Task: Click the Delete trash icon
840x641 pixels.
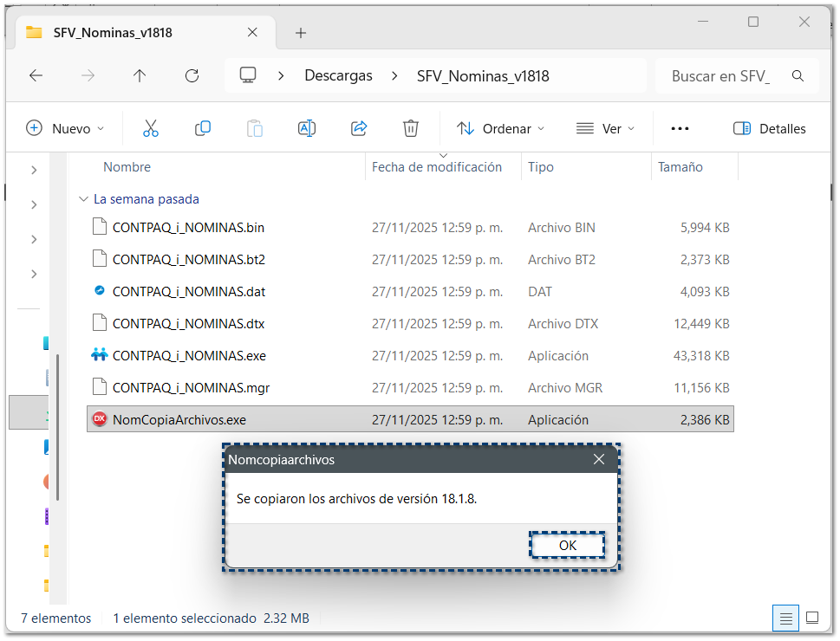Action: tap(410, 128)
